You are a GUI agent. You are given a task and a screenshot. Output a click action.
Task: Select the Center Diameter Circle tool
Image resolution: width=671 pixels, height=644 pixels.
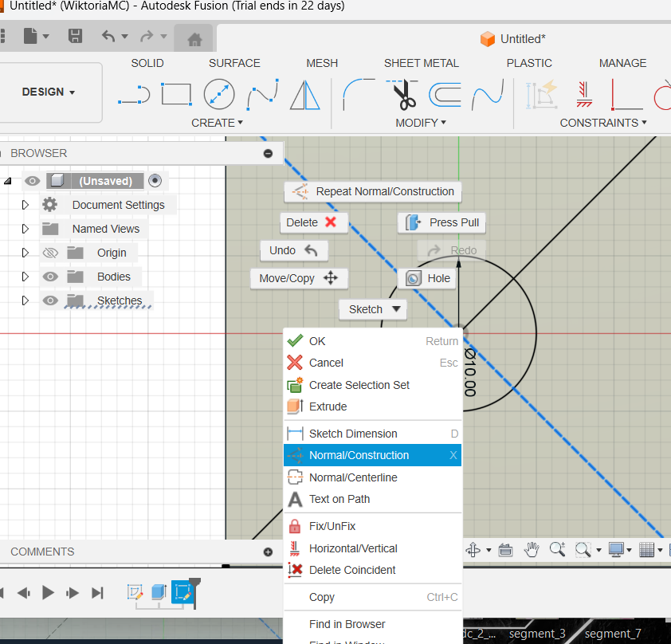(x=219, y=94)
